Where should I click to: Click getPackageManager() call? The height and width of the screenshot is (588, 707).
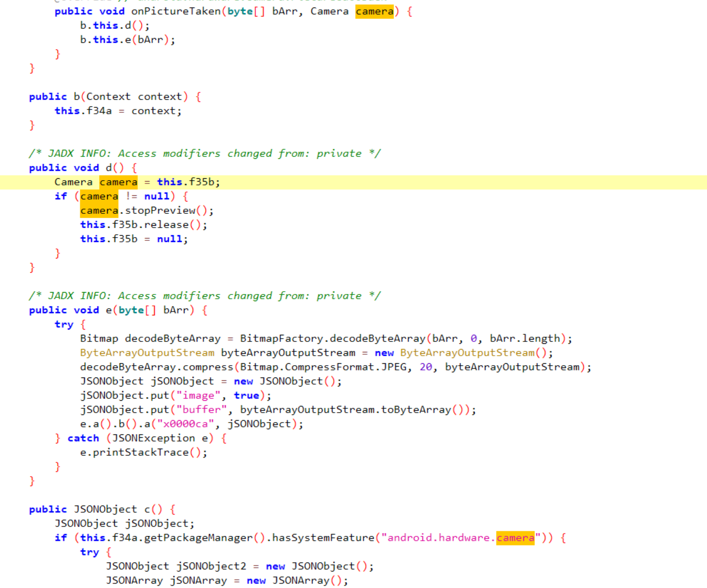click(204, 538)
